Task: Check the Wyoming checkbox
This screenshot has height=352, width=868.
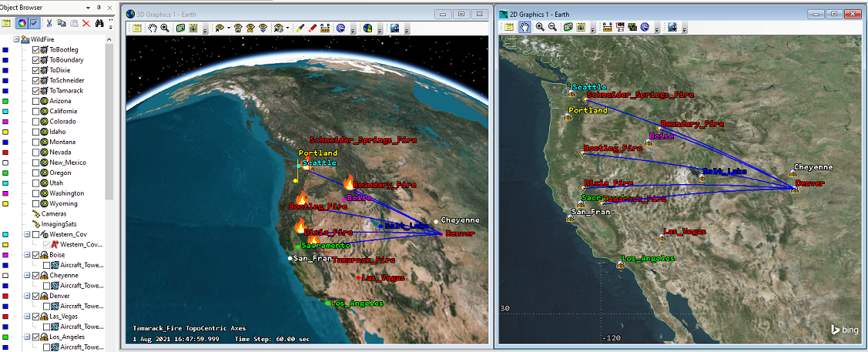Action: [x=36, y=203]
